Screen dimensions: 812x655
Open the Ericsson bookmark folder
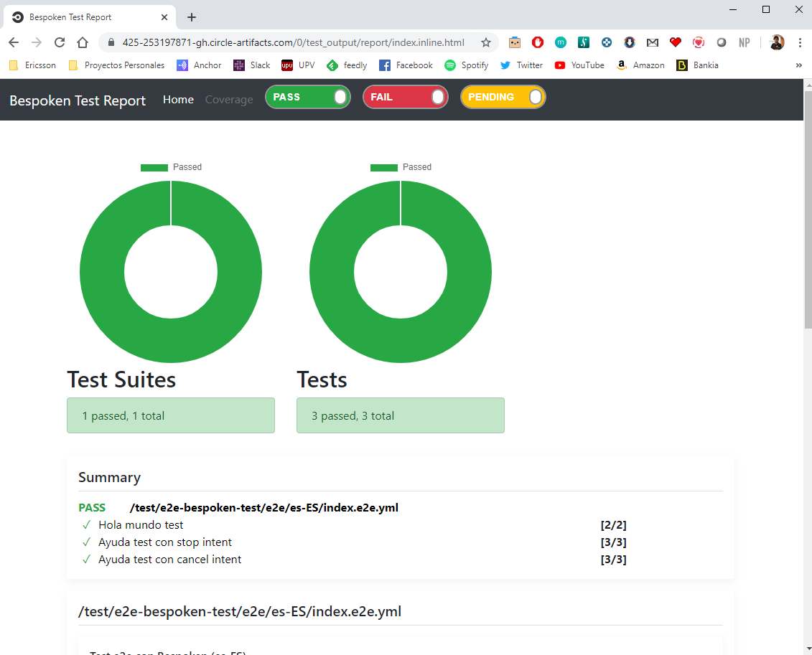(x=32, y=65)
